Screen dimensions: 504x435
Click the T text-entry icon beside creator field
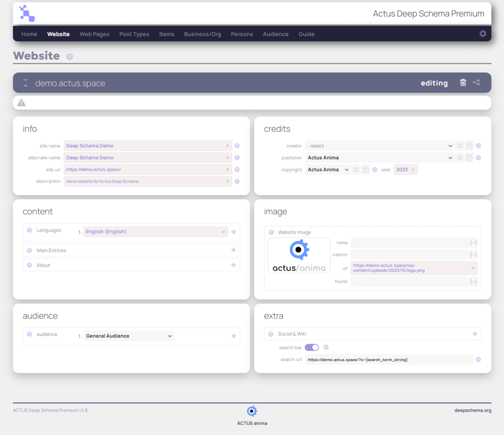click(x=469, y=145)
